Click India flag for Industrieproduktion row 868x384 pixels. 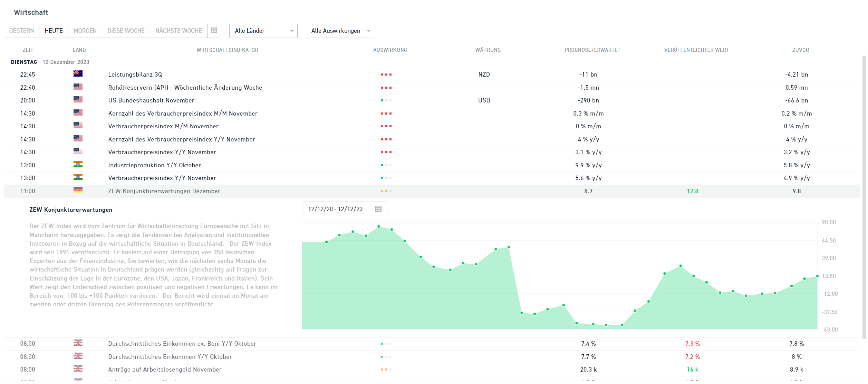coord(78,165)
